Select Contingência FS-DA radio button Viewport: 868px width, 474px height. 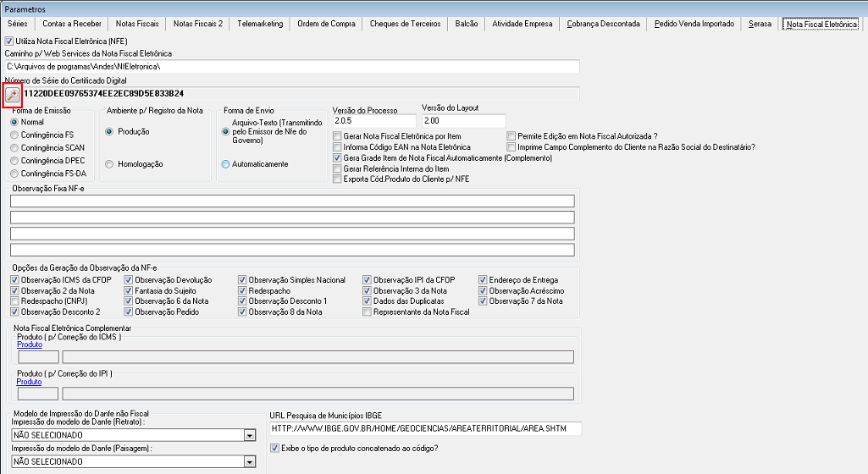14,174
